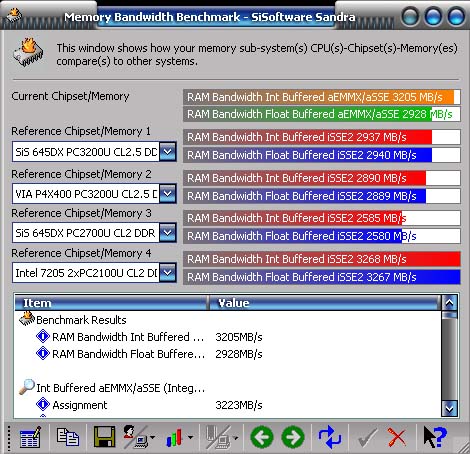Select the Intel 7205 2xPC2100U combo box
Screen dimensions: 470x454
[94, 273]
